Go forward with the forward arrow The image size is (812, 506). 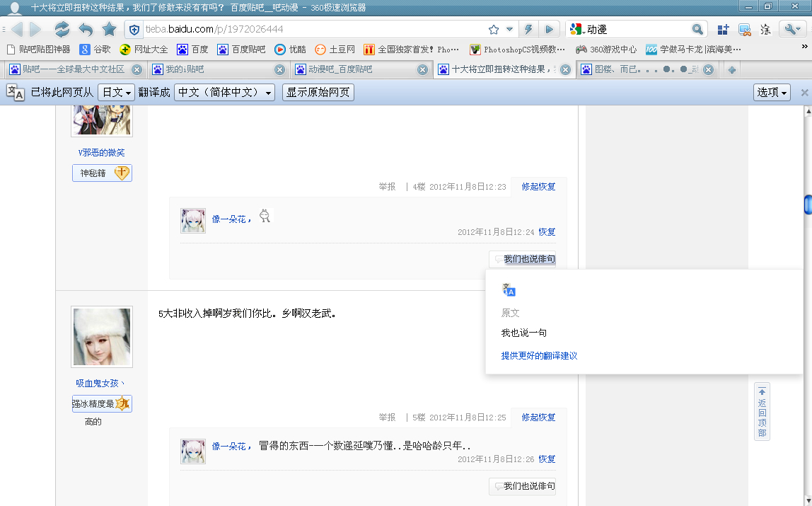35,30
